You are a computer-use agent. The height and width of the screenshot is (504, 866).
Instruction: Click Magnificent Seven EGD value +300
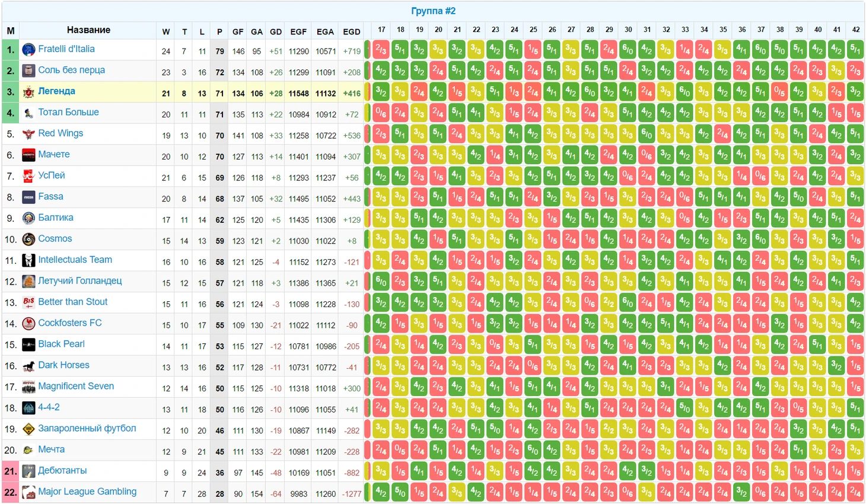coord(352,388)
